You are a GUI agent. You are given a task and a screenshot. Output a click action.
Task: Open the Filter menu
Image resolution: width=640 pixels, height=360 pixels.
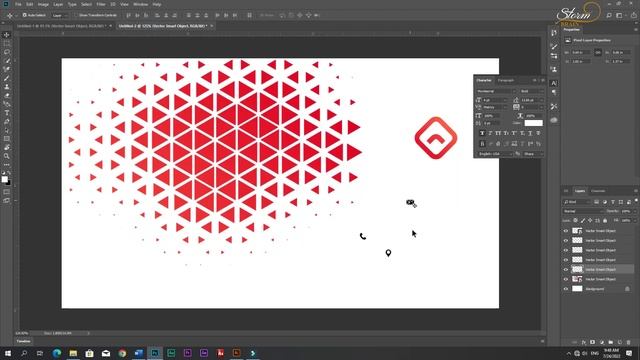click(x=101, y=4)
